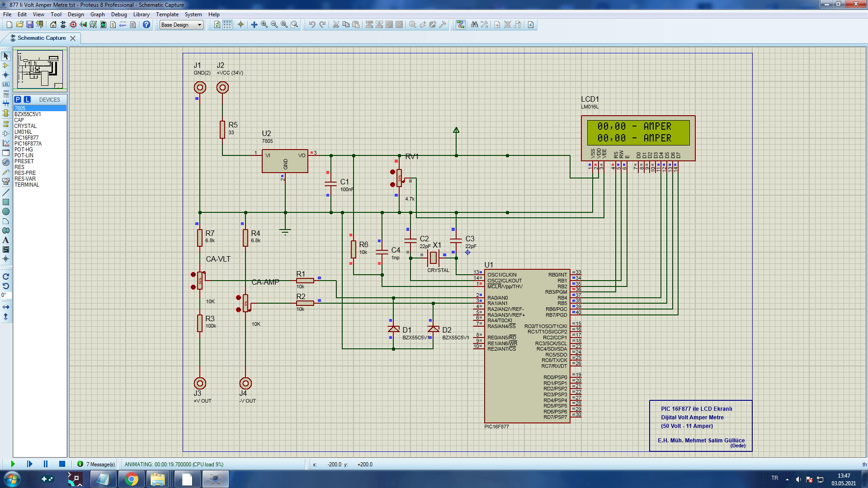
Task: Click the redo arrow icon
Action: [x=322, y=25]
